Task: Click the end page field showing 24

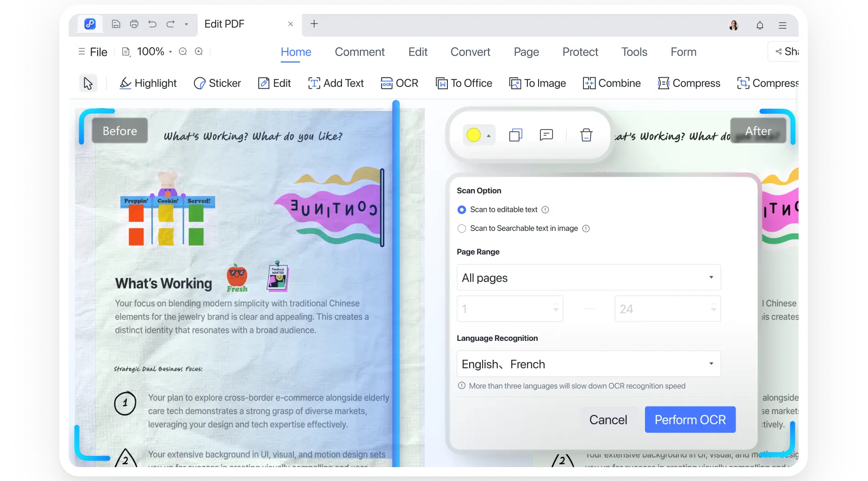Action: click(668, 309)
